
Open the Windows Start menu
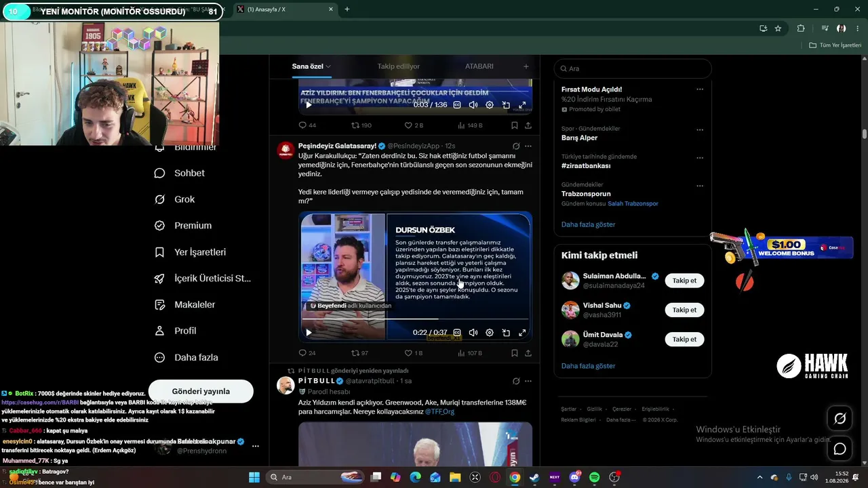(x=254, y=477)
